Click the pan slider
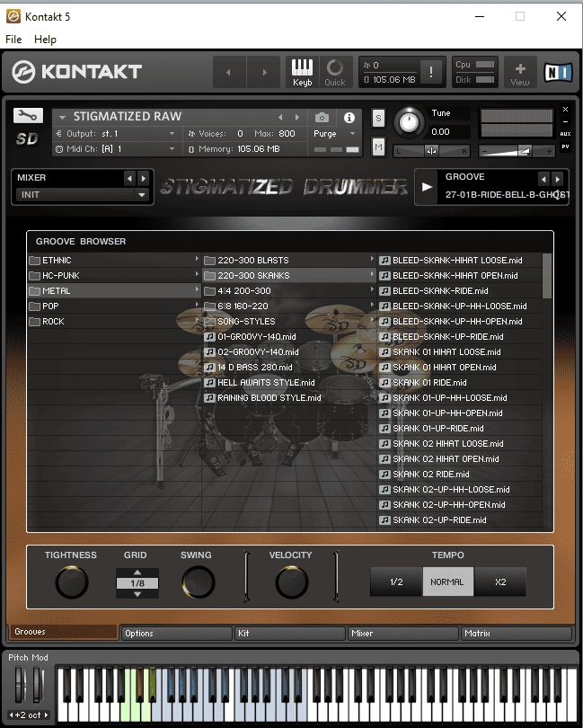Image resolution: width=583 pixels, height=728 pixels. click(431, 151)
